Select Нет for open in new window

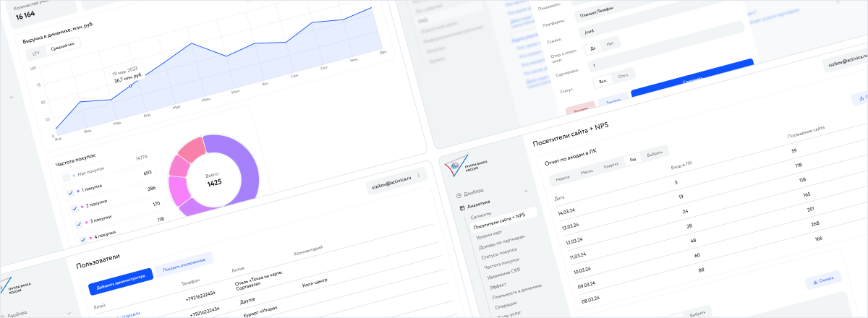coord(611,45)
